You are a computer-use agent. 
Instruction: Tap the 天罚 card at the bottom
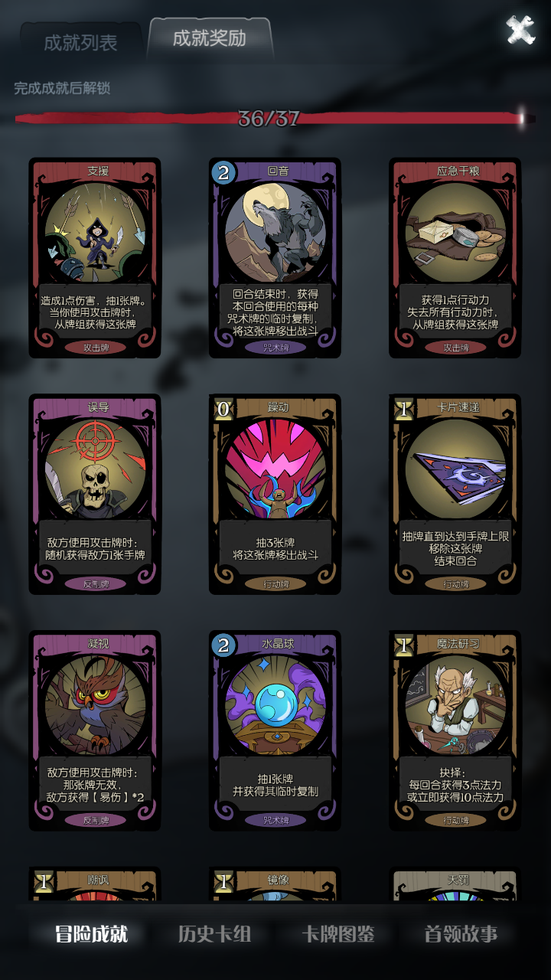(x=455, y=885)
